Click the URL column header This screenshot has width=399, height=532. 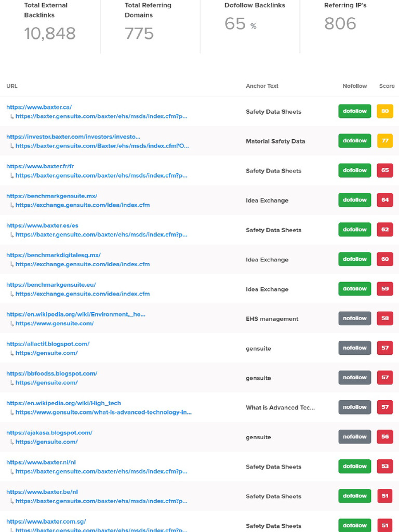pos(12,86)
